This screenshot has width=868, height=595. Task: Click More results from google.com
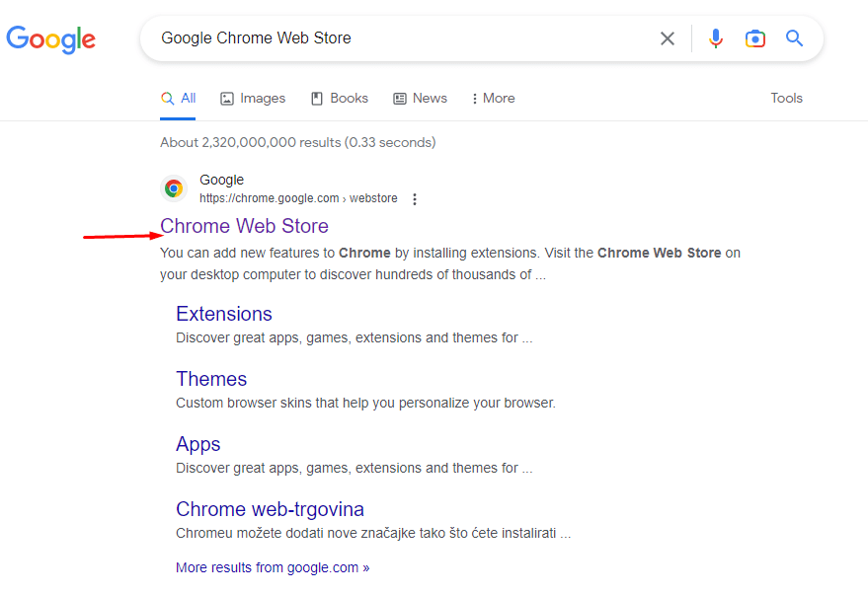click(x=273, y=567)
